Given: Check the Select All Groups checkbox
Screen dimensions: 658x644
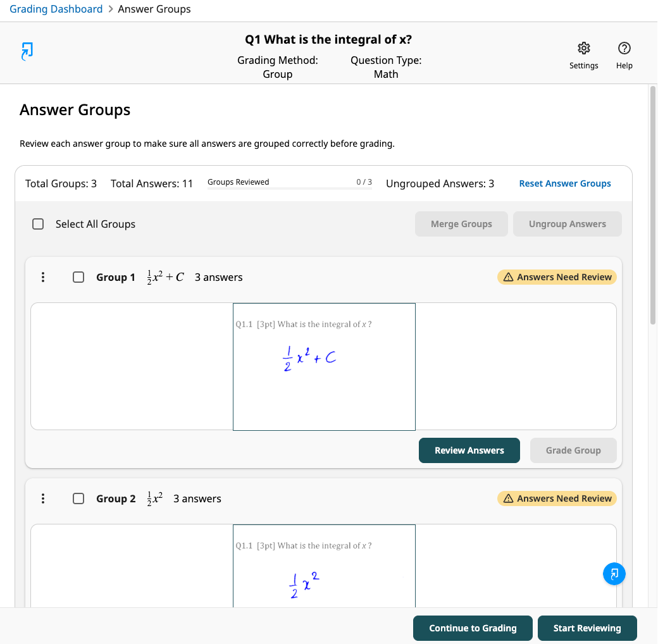Looking at the screenshot, I should coord(38,224).
